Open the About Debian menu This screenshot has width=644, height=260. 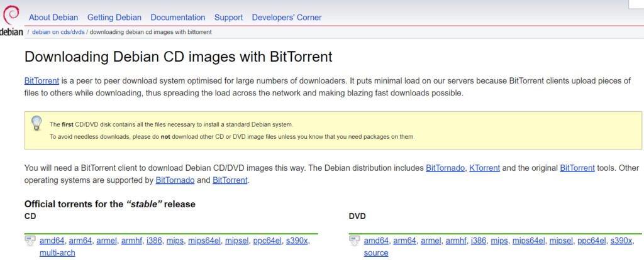[53, 18]
